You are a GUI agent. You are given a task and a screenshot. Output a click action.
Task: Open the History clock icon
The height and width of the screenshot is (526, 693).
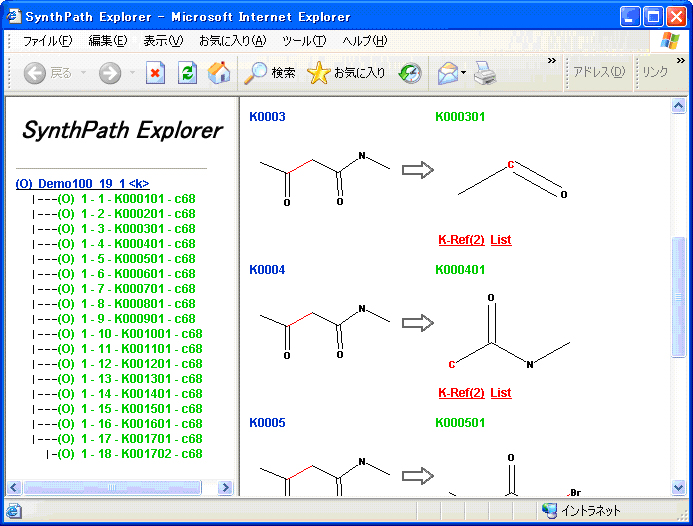[410, 73]
